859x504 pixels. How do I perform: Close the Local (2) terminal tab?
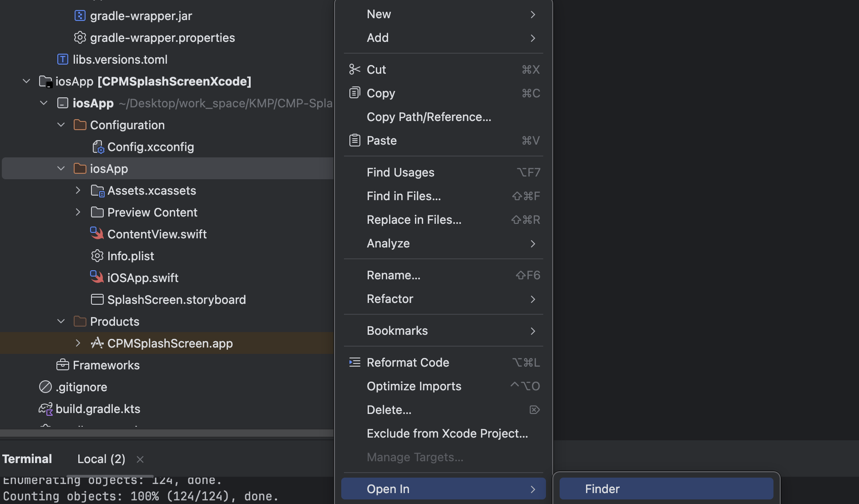point(140,459)
